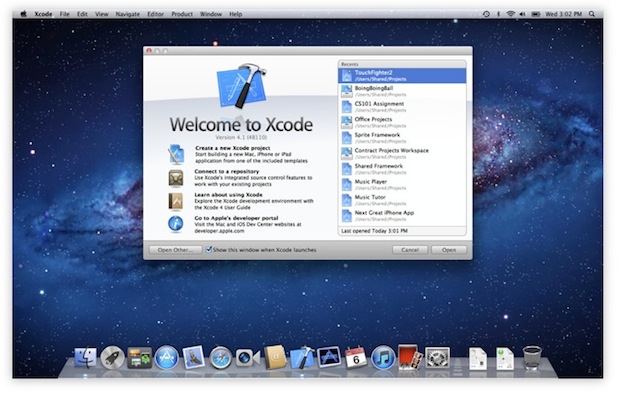620x394 pixels.
Task: Uncheck Show this window when Xcode launches
Action: tap(209, 250)
